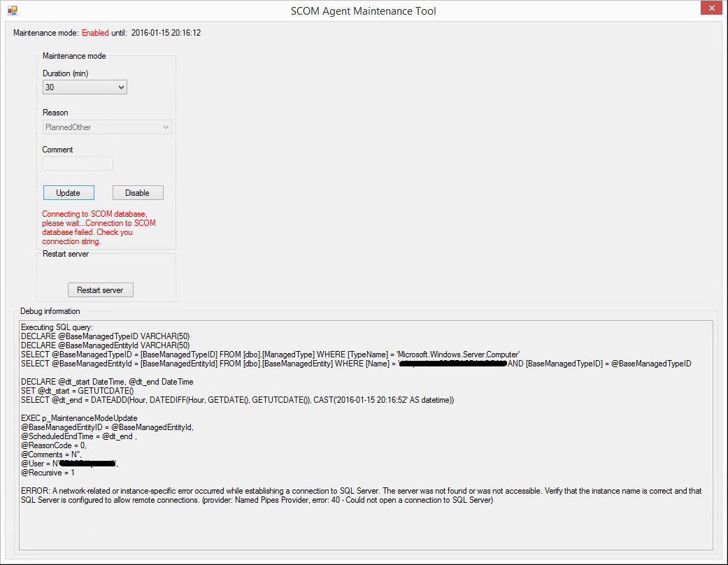This screenshot has width=728, height=565.
Task: Click the 'DECLARE @BaseManagedTypeID VARCHAR(50)' line
Action: click(x=106, y=336)
